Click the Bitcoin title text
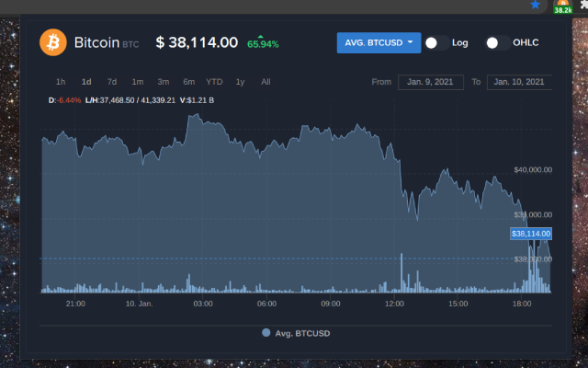Screen dimensions: 588x368 [x=96, y=42]
